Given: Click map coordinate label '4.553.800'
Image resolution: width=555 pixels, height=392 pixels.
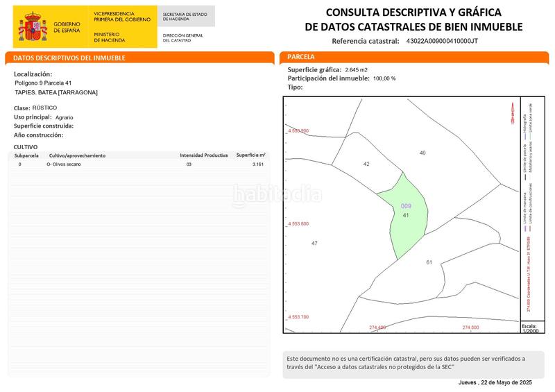Looking at the screenshot, I should pos(298,224).
